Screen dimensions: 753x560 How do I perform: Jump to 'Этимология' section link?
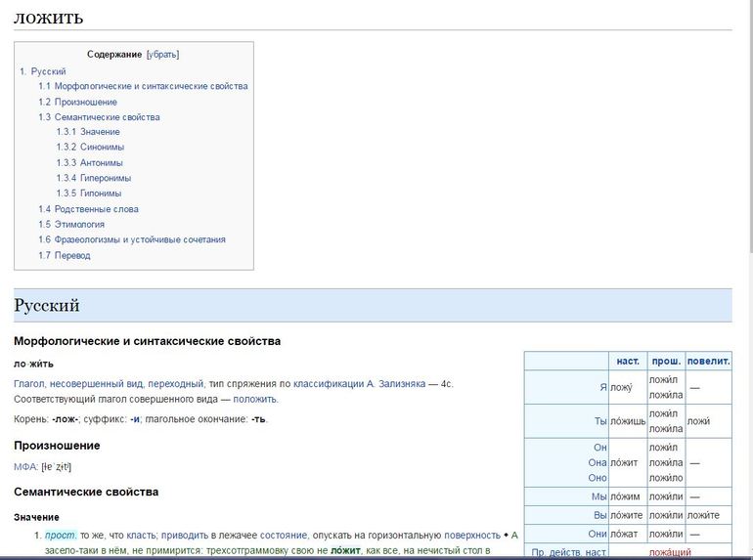coord(79,225)
